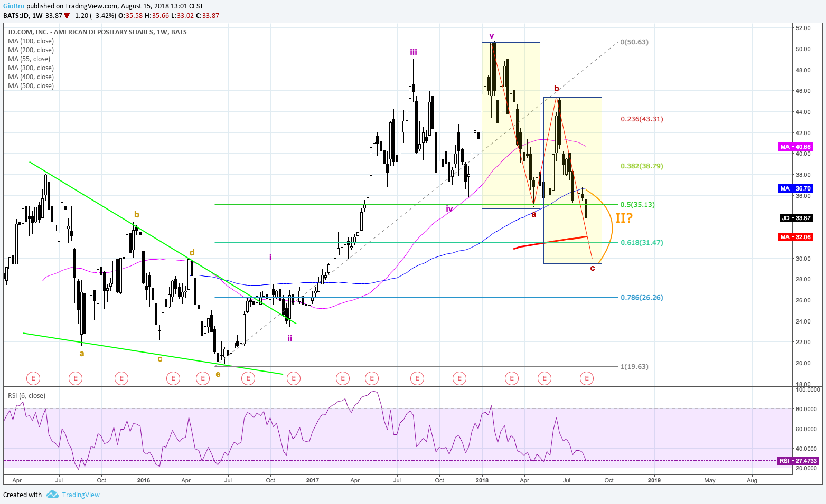
Task: Click the orange II? wave annotation
Action: tap(624, 217)
